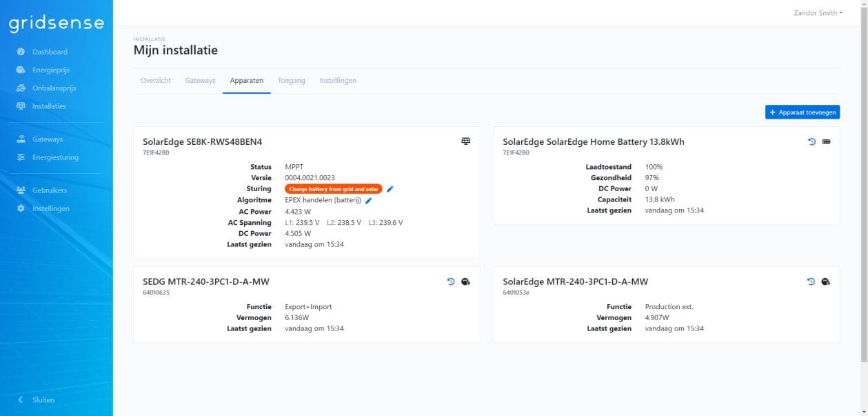Click the SolarEdge Home Battery 13.8kWh title

point(594,142)
